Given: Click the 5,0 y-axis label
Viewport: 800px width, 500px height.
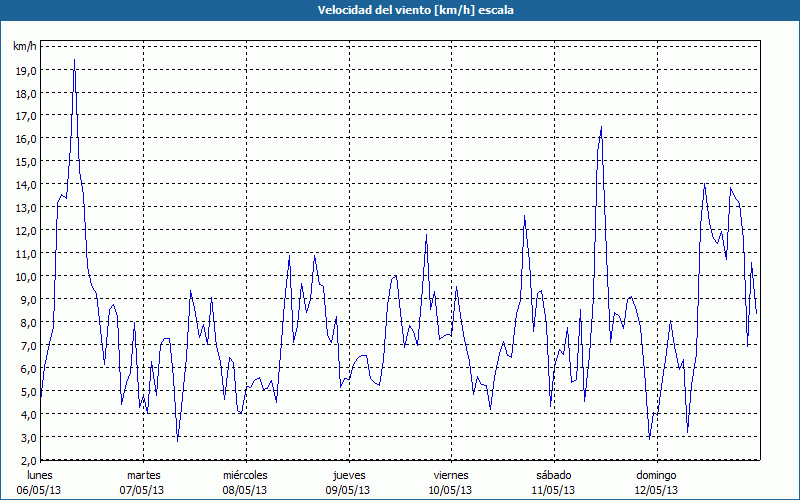Looking at the screenshot, I should [28, 391].
